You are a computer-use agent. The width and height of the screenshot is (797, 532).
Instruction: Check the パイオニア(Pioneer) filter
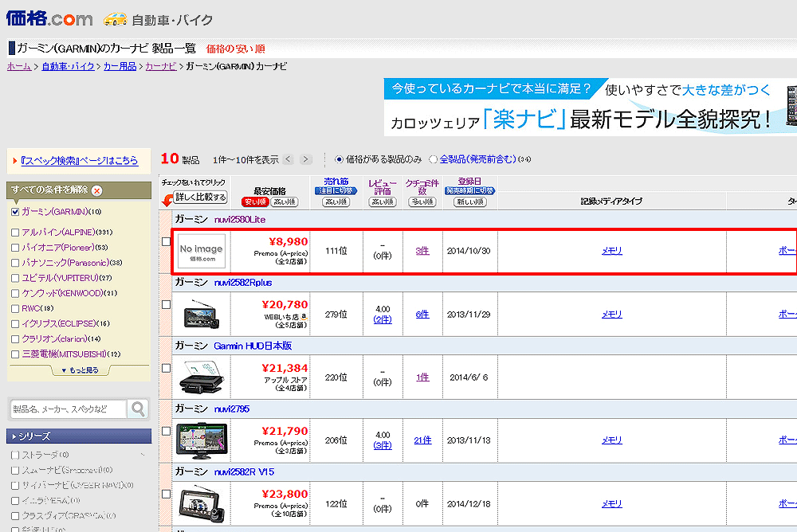[x=15, y=248]
